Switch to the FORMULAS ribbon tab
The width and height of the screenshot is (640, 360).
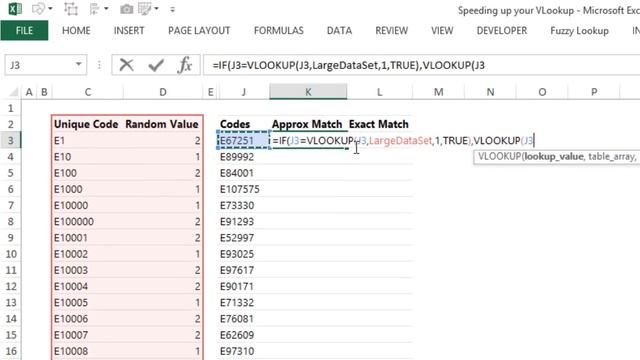279,31
